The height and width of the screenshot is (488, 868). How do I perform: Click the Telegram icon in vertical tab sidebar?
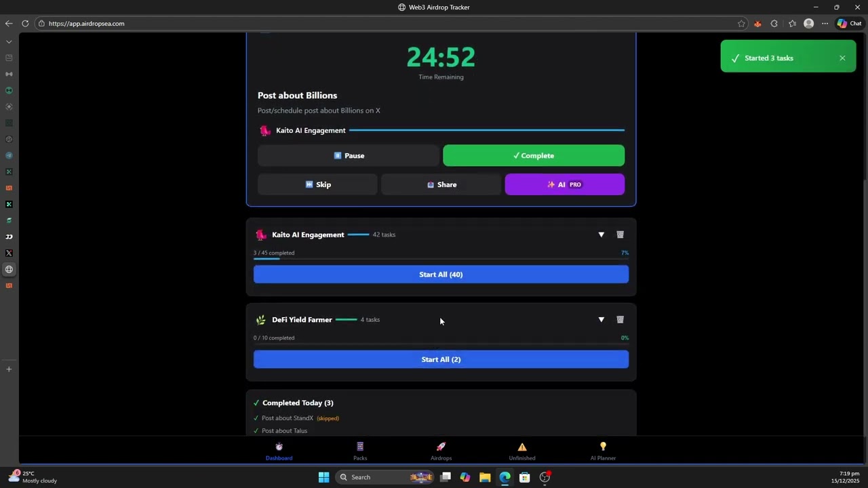[x=9, y=155]
